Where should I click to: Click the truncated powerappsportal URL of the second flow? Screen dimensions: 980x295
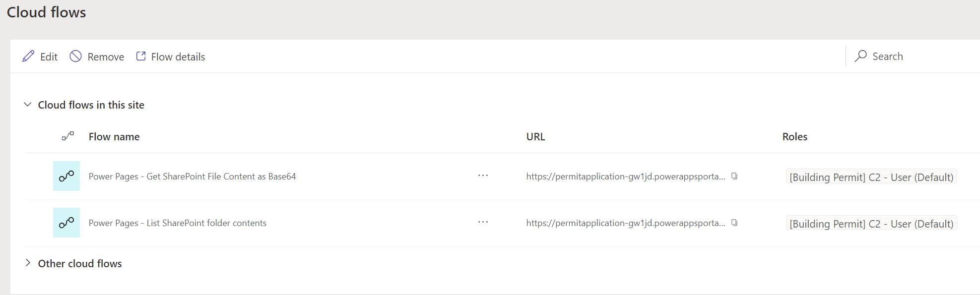625,223
